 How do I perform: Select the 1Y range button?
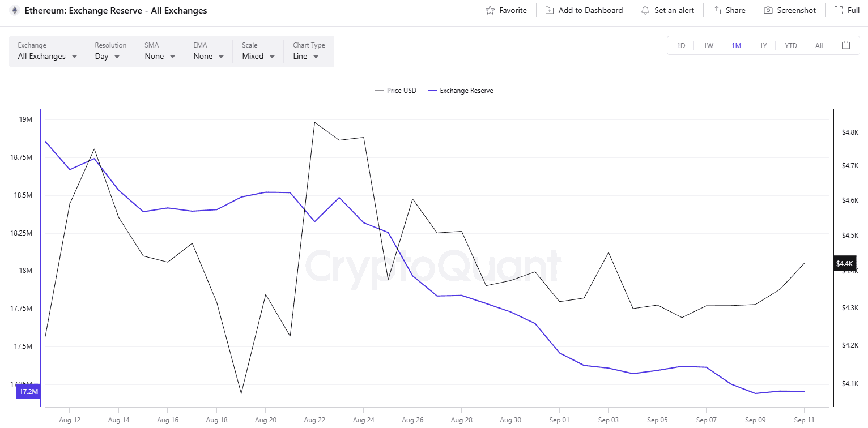[x=763, y=46]
